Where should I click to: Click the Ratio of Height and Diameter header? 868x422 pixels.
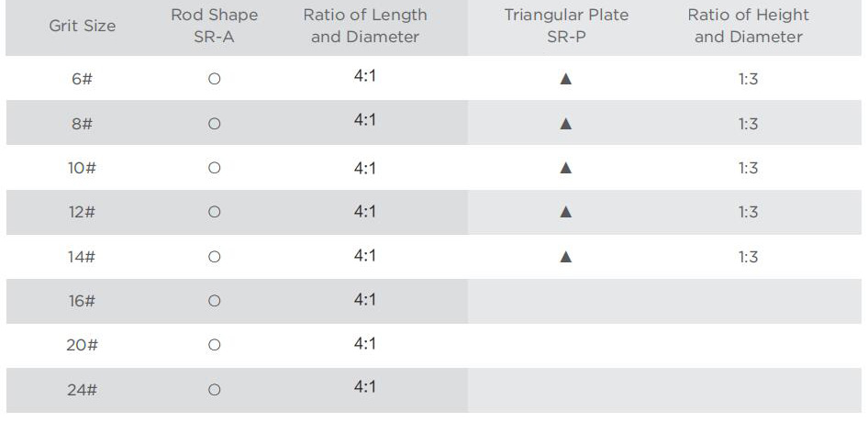click(749, 26)
